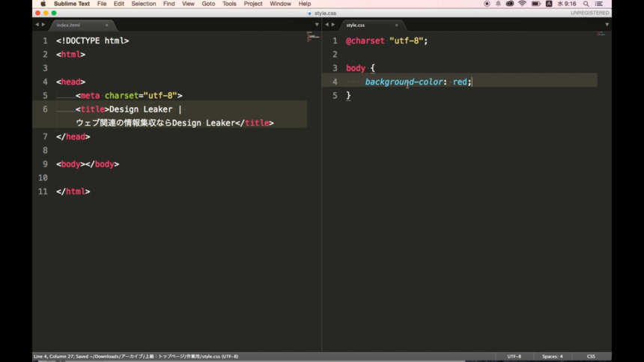This screenshot has height=362, width=644.
Task: Open the Edit menu
Action: tap(119, 4)
